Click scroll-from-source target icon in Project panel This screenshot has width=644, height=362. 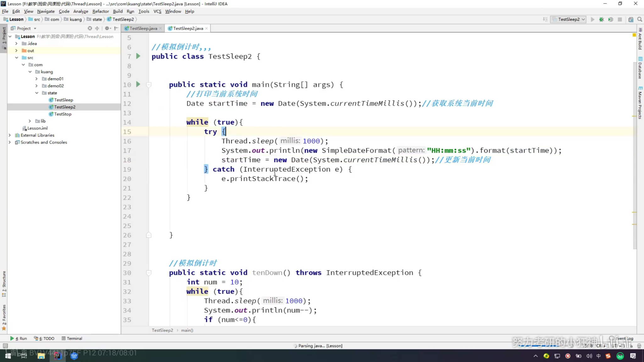[90, 28]
